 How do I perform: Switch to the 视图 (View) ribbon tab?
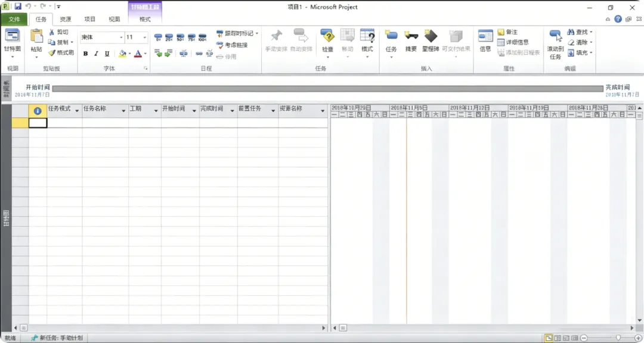(114, 19)
